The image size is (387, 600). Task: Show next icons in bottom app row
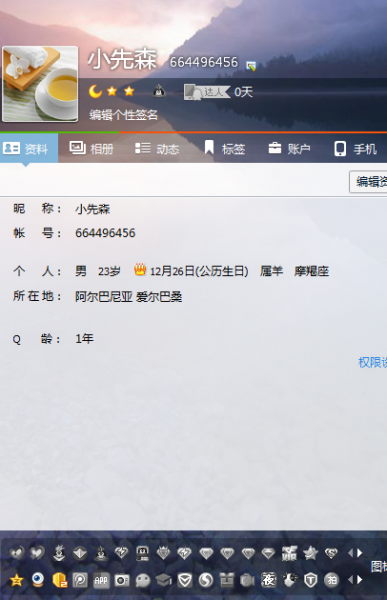tap(359, 580)
